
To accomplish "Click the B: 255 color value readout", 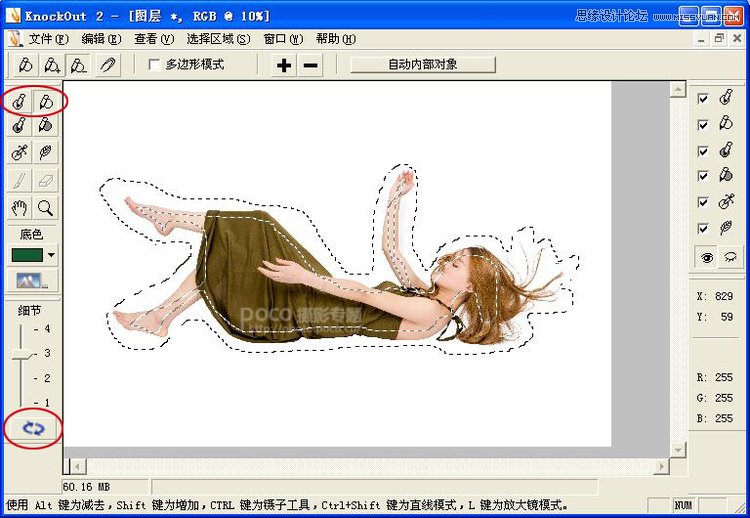I will [715, 419].
